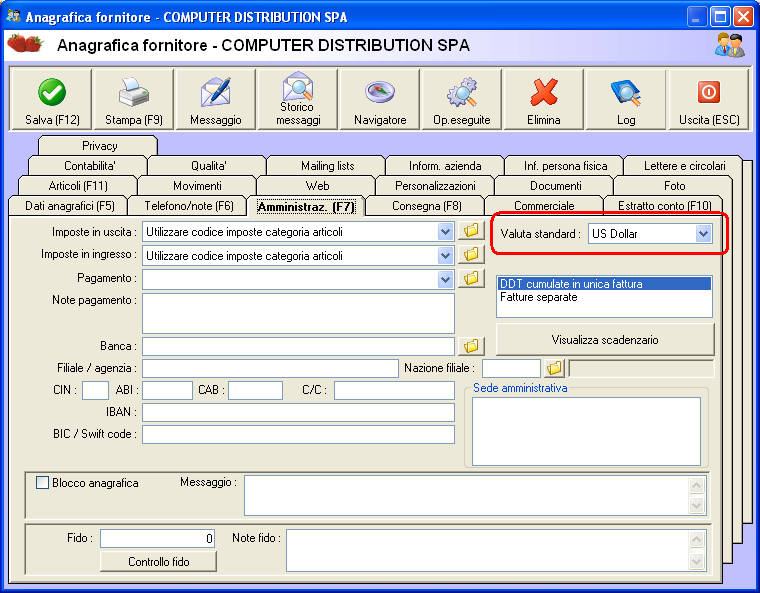The height and width of the screenshot is (593, 760).
Task: Click the Uscita (ESC) exit button
Action: (x=709, y=99)
